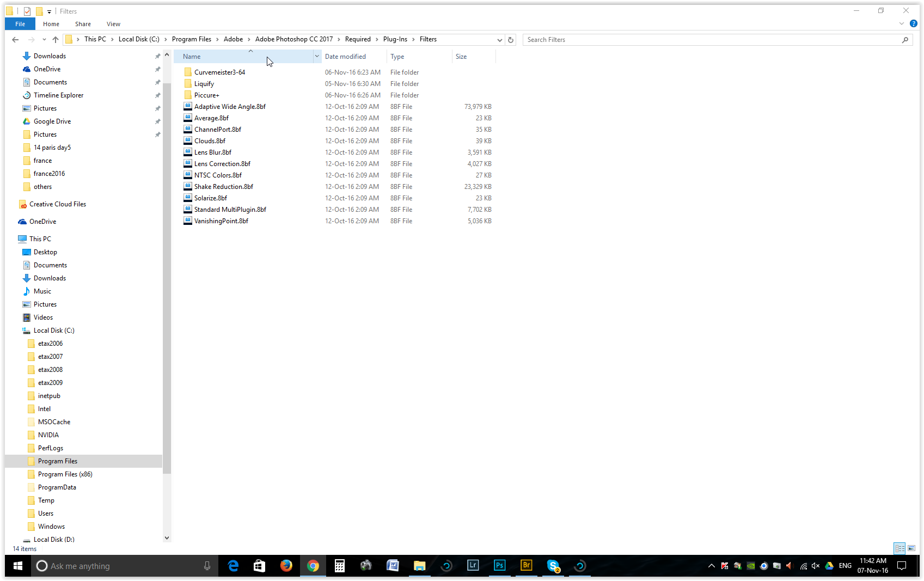Open the View ribbon tab
This screenshot has height=581, width=924.
click(113, 24)
